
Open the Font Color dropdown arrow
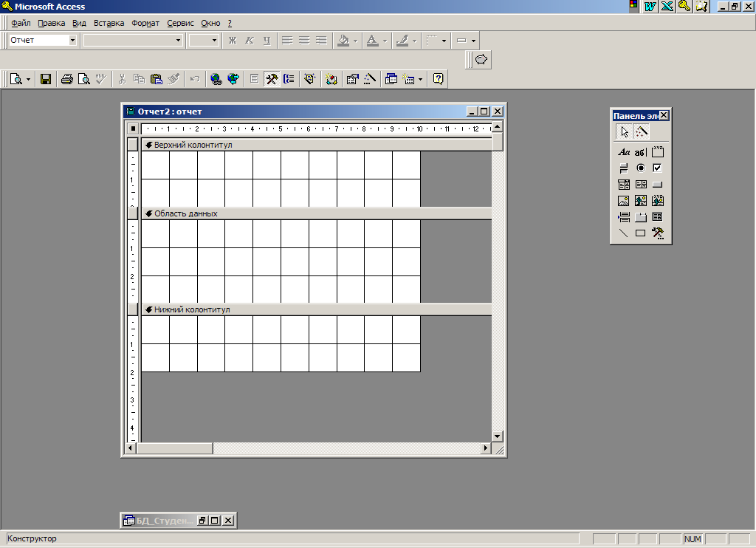click(x=385, y=41)
